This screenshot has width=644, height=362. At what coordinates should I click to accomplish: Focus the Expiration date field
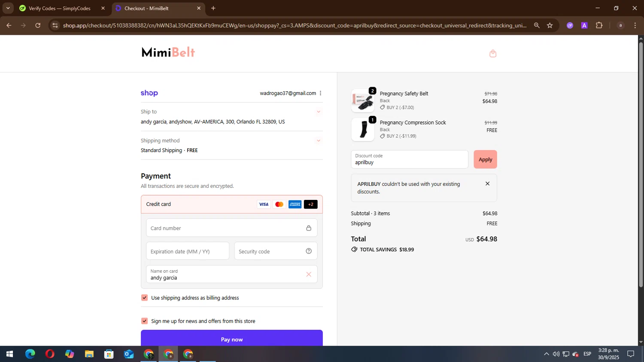tap(188, 251)
